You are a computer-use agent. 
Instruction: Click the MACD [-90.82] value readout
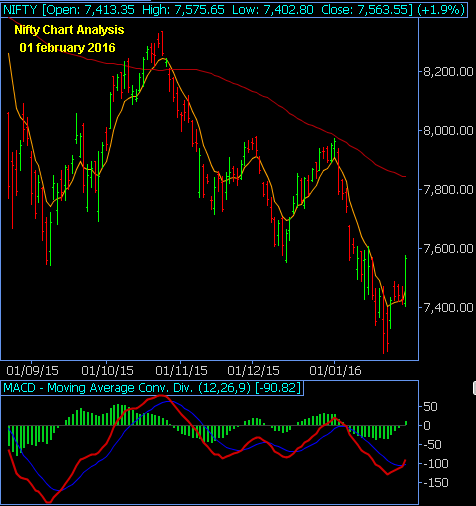coord(278,388)
